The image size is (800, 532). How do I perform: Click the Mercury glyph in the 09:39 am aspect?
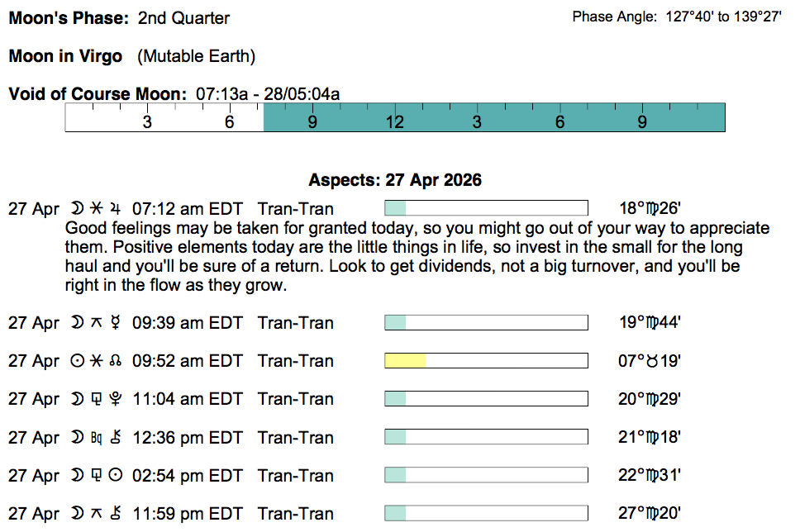click(115, 323)
